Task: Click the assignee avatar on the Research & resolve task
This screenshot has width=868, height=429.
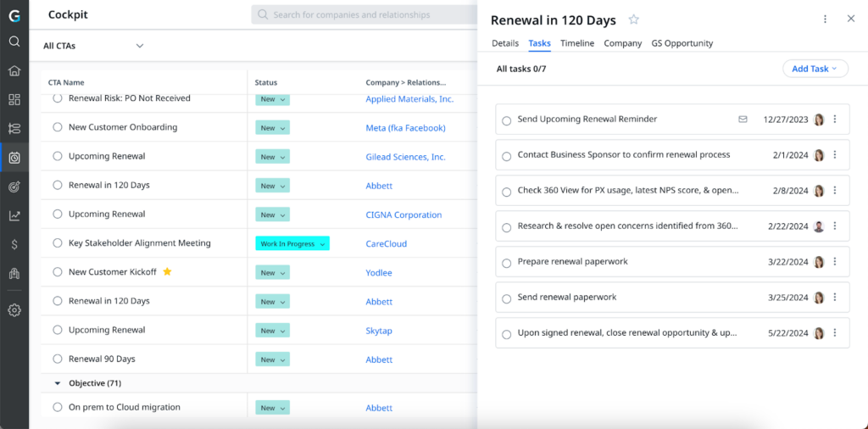Action: coord(820,226)
